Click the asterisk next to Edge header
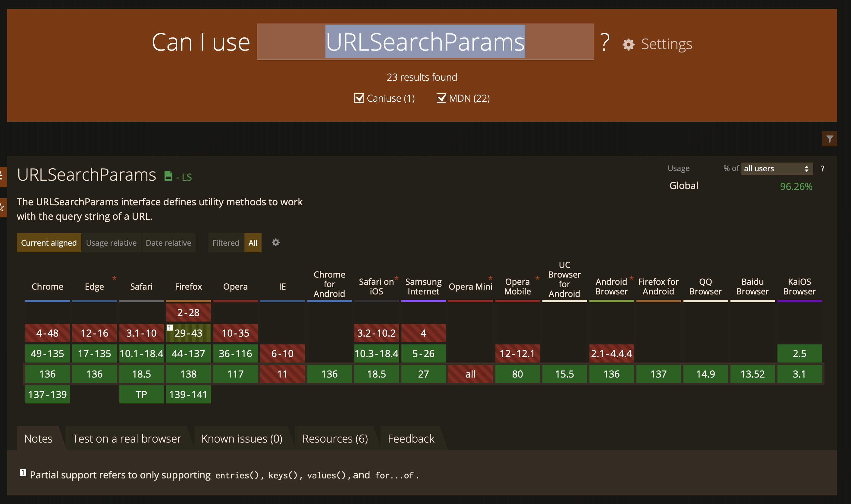The image size is (851, 504). pos(114,278)
